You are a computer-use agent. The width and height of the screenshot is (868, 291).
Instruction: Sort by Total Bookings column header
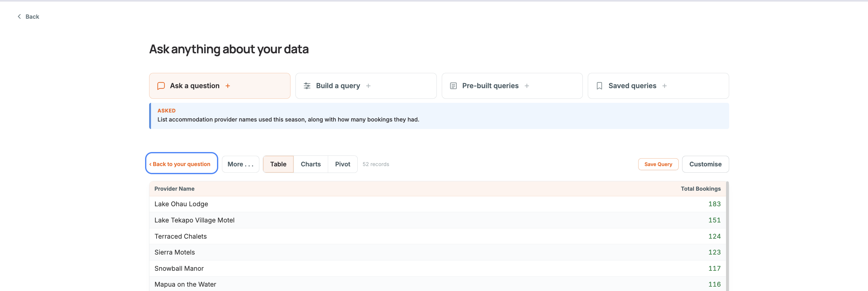click(x=701, y=189)
